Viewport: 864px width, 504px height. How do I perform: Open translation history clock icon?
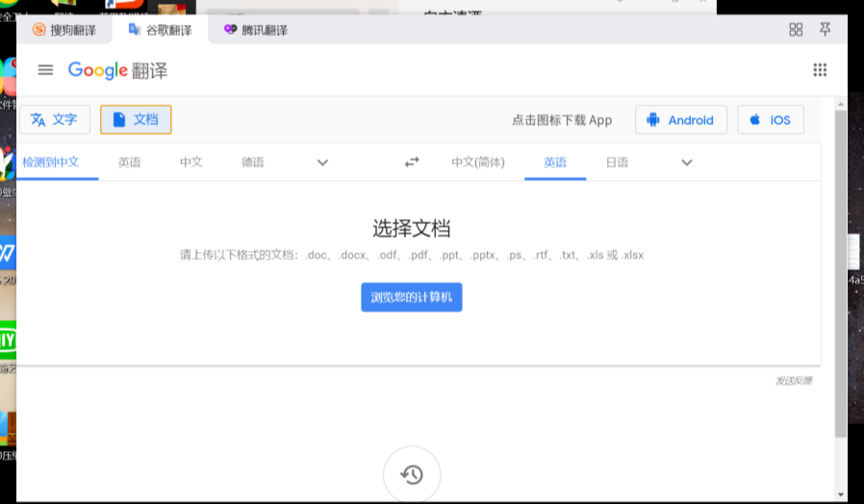click(x=412, y=474)
